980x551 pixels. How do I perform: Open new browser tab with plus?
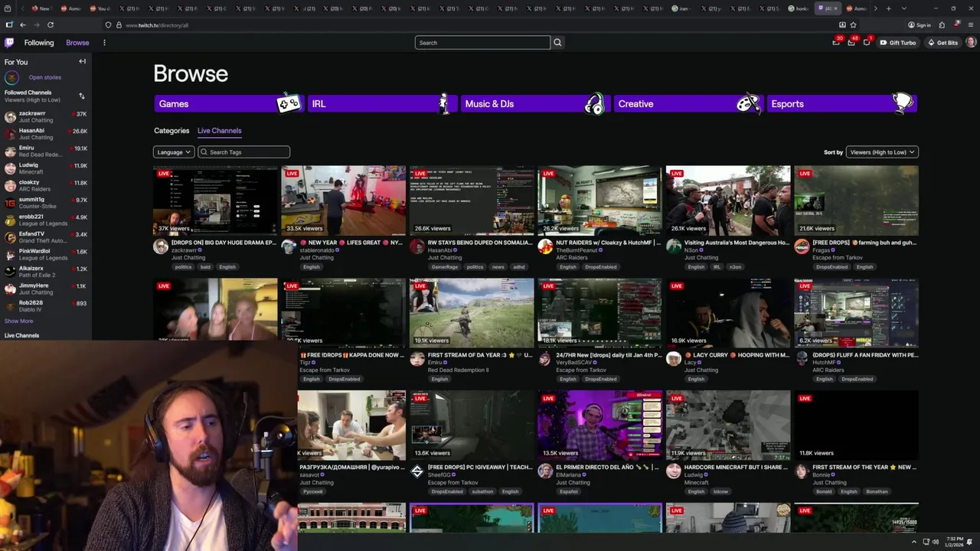pyautogui.click(x=888, y=8)
